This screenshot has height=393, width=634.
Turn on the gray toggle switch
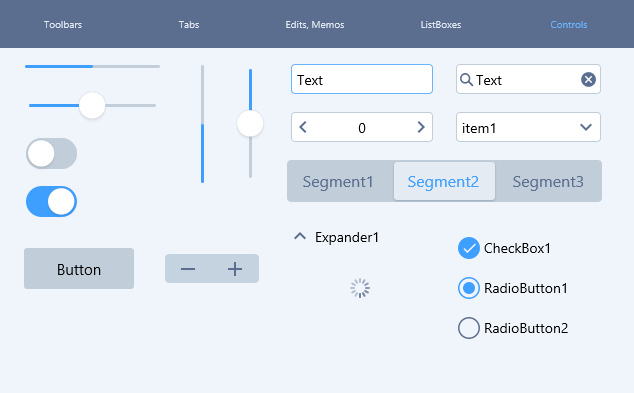click(51, 154)
